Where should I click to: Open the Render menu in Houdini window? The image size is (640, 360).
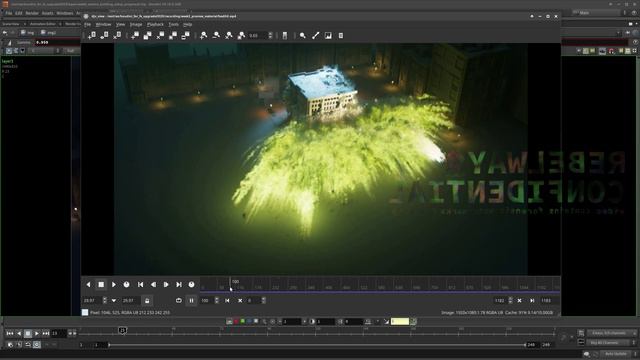coord(32,13)
